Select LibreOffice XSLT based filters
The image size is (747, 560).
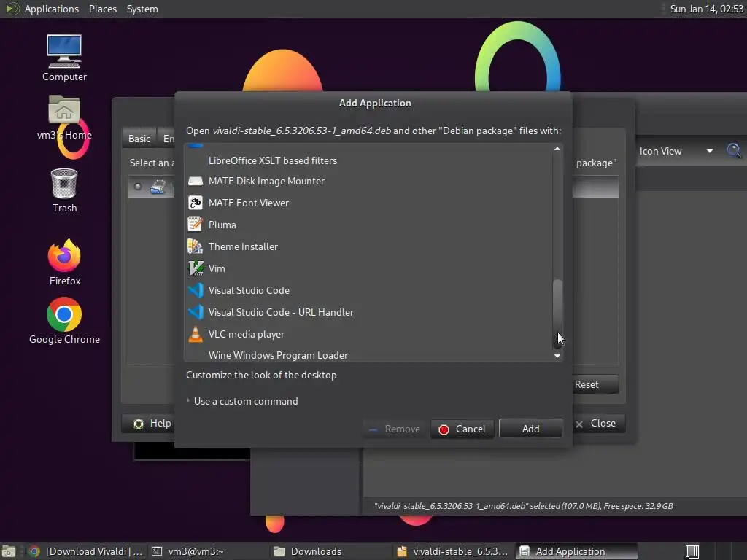273,160
